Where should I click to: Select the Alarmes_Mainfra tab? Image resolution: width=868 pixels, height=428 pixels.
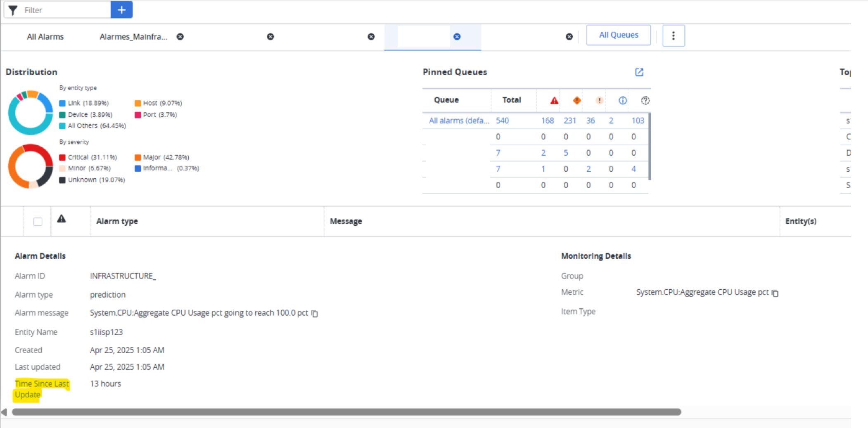pyautogui.click(x=133, y=37)
